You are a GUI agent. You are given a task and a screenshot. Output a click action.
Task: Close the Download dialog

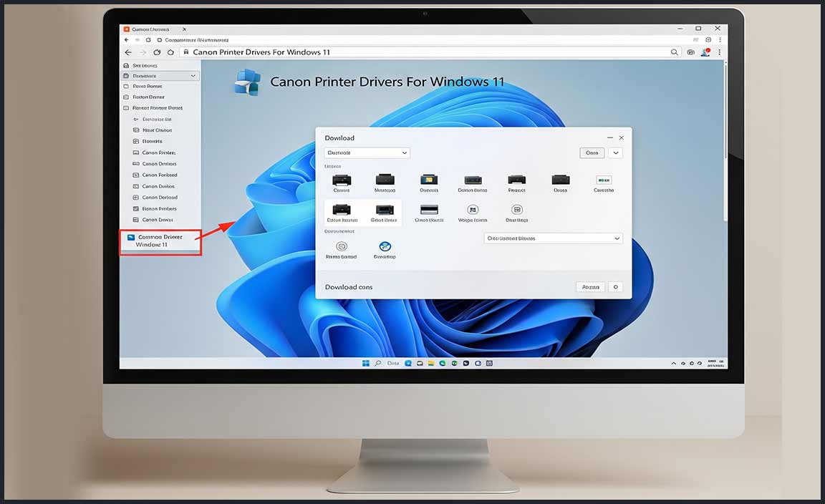click(622, 138)
